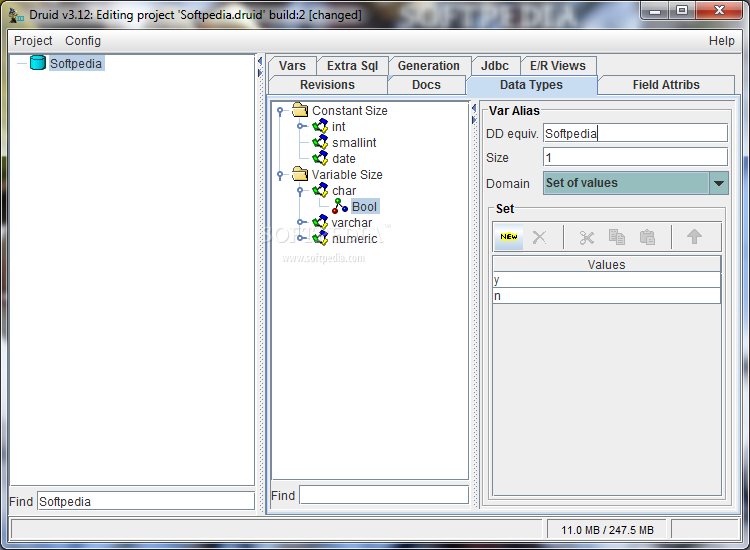Maximize the Druid window
This screenshot has height=550, width=750.
pos(682,10)
